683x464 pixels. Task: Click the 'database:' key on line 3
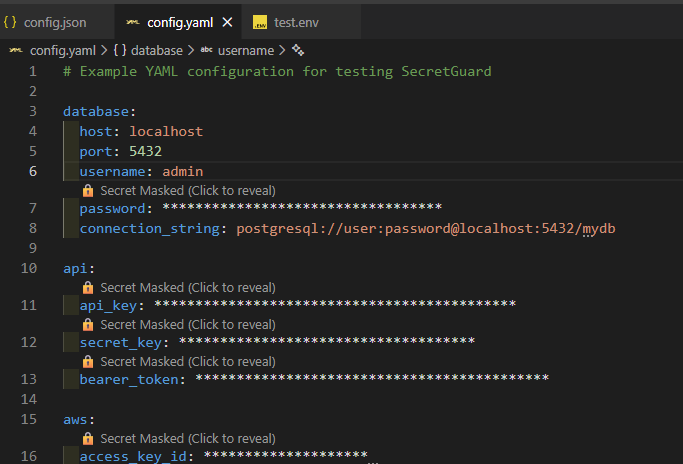(x=99, y=112)
